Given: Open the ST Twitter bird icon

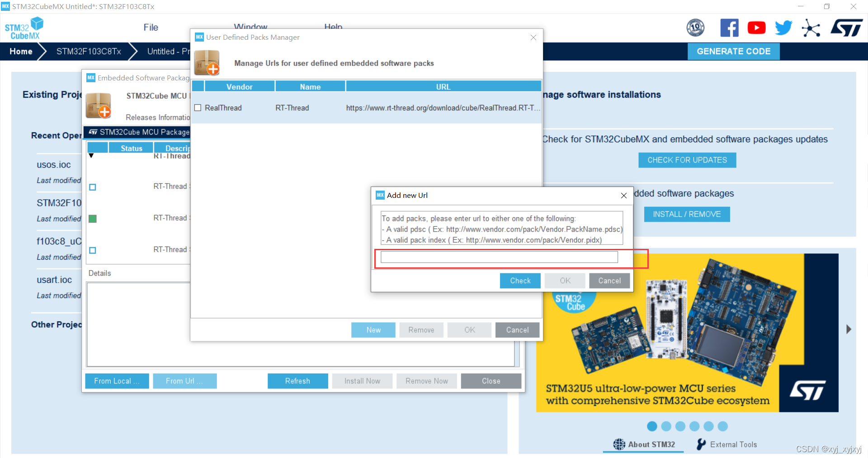Looking at the screenshot, I should click(x=783, y=28).
